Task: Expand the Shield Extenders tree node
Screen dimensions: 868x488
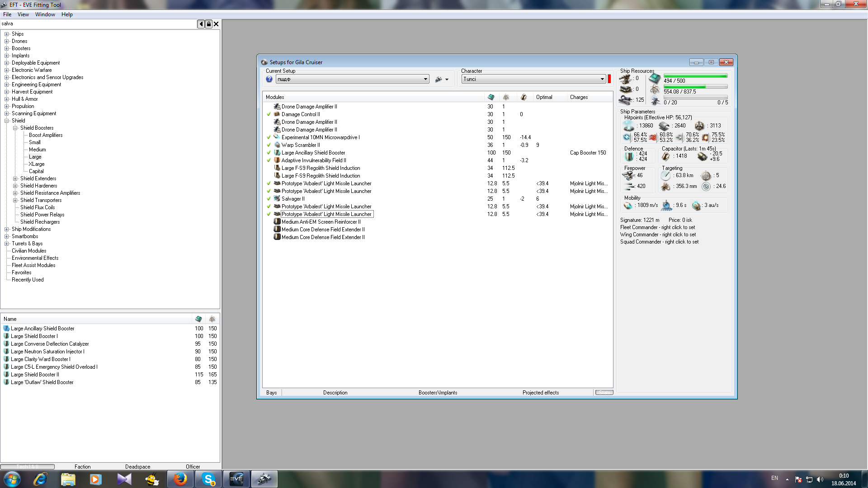Action: [x=15, y=178]
